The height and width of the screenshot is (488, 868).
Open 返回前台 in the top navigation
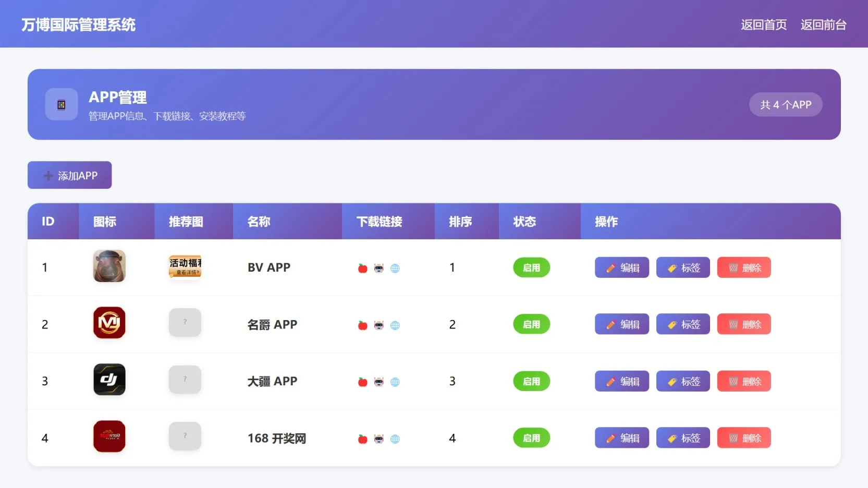(824, 24)
